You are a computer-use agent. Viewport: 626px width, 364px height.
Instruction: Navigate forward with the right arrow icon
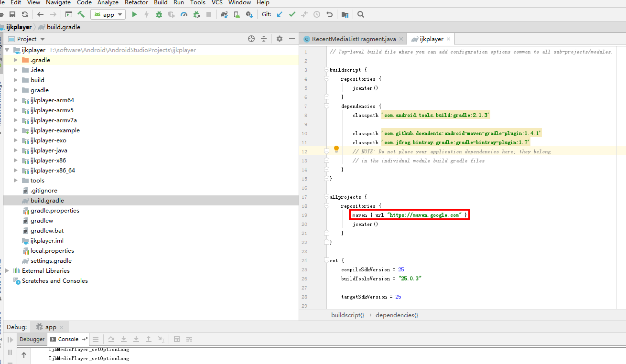pyautogui.click(x=53, y=15)
